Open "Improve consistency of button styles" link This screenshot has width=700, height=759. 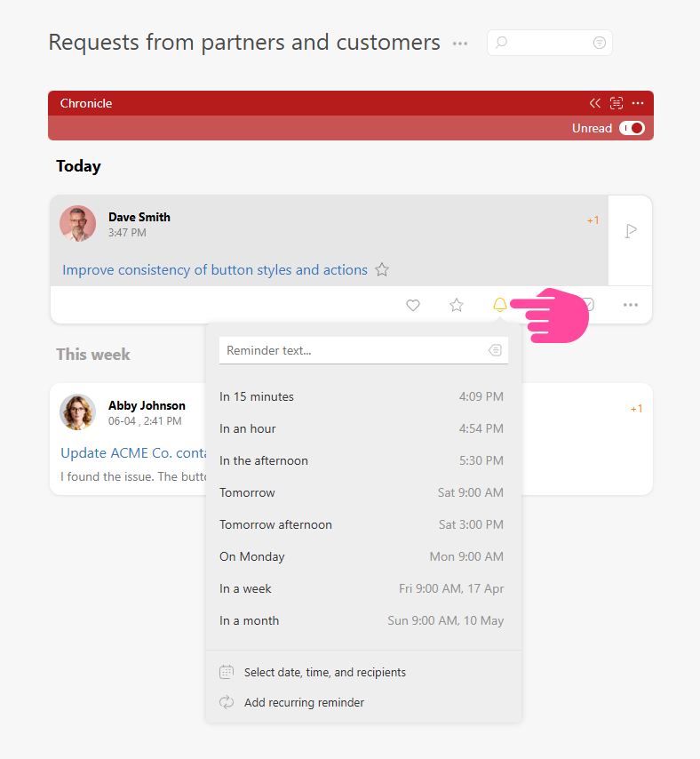[215, 269]
